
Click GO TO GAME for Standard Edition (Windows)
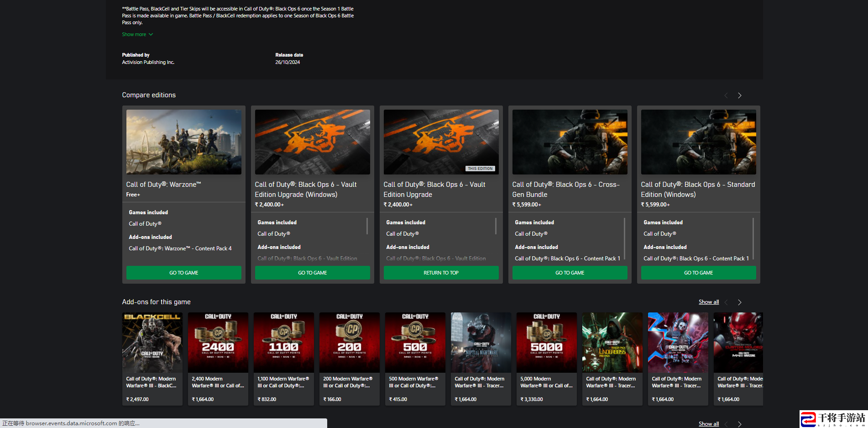[699, 273]
